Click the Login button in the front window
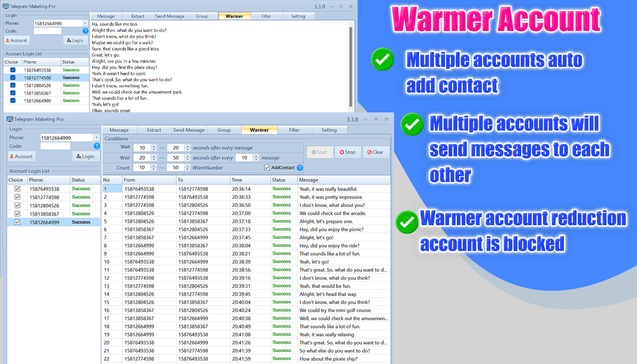This screenshot has width=637, height=364. (86, 157)
